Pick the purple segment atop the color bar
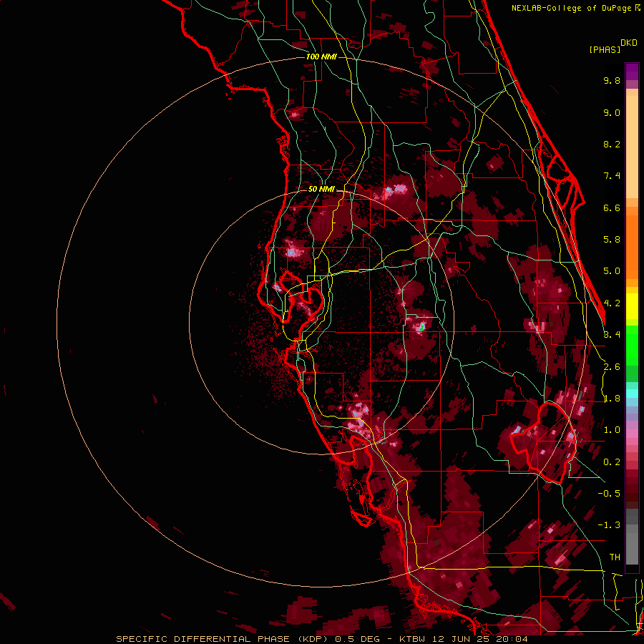Image resolution: width=644 pixels, height=644 pixels. click(x=632, y=72)
